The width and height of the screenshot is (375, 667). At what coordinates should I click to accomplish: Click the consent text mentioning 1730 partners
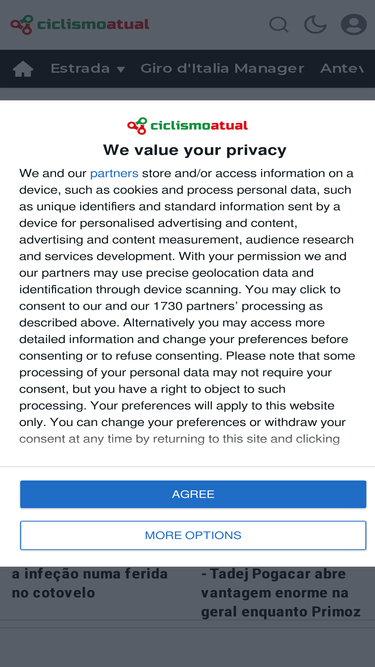[171, 306]
